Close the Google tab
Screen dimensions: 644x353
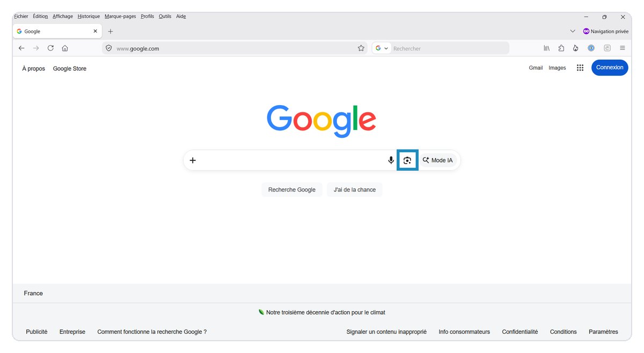click(96, 31)
